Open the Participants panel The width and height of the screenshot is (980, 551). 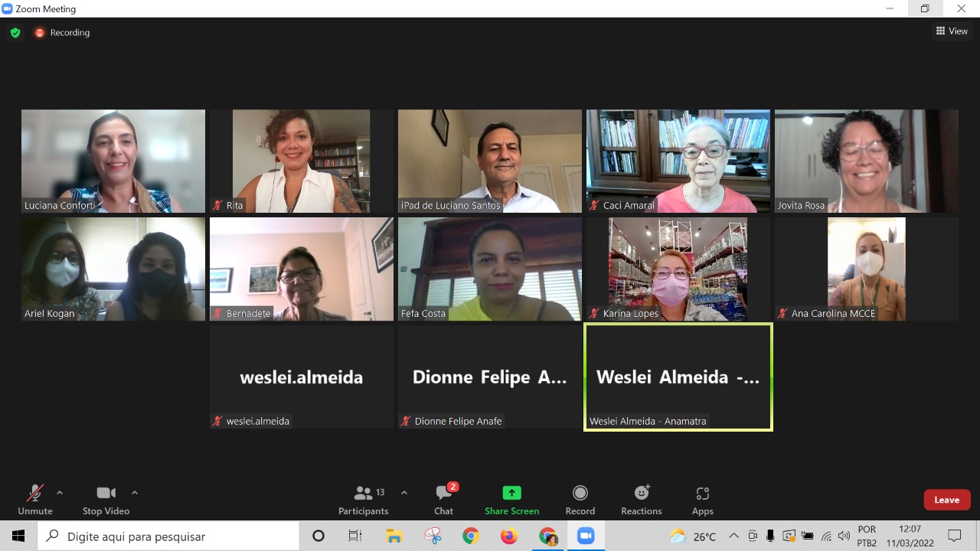[x=364, y=500]
